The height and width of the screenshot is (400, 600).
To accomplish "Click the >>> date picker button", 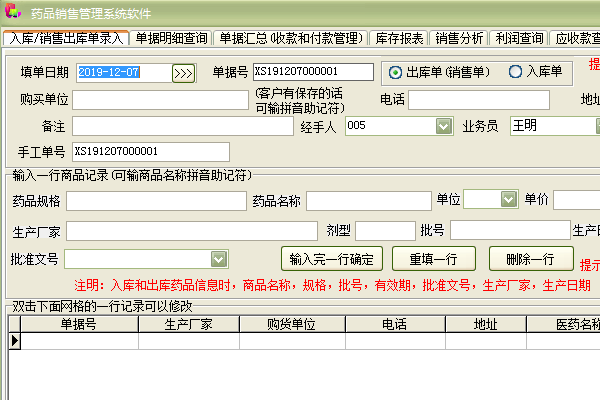I will pos(183,73).
